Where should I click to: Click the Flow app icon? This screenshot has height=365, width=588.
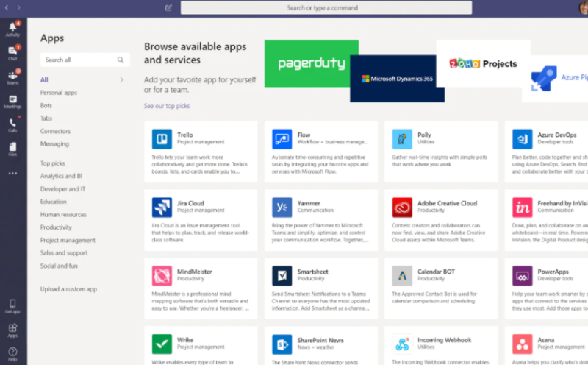pos(282,139)
